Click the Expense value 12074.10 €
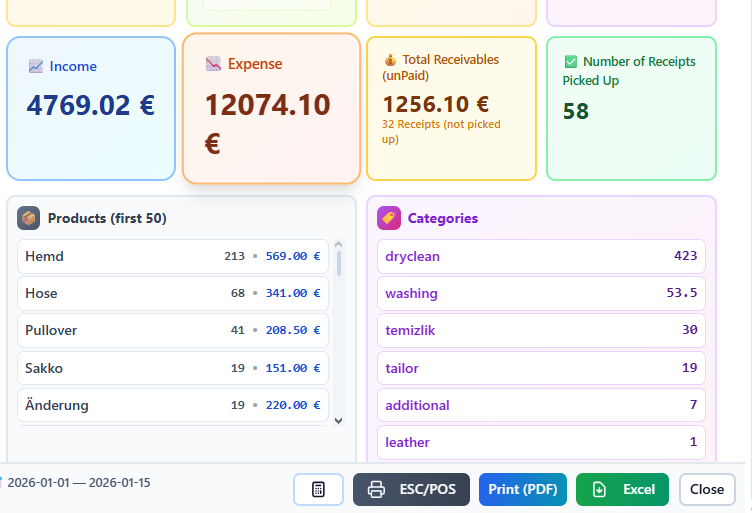 click(268, 124)
